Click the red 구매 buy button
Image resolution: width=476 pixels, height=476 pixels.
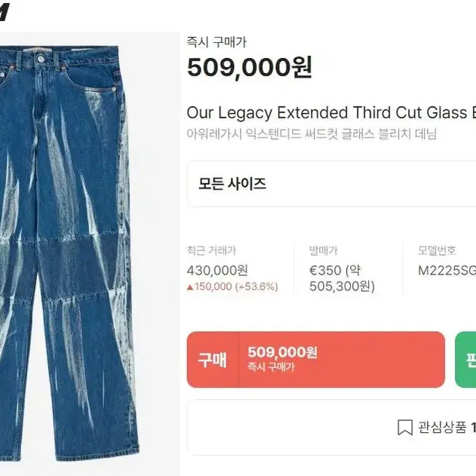316,359
